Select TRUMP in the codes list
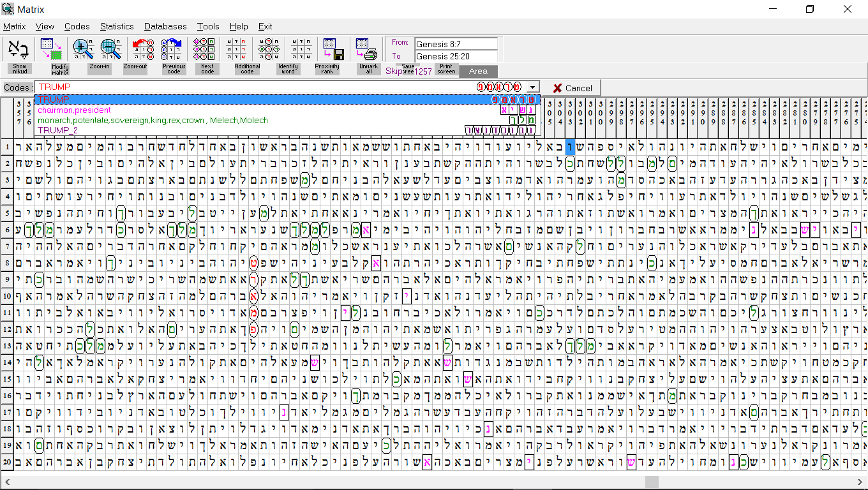 287,100
